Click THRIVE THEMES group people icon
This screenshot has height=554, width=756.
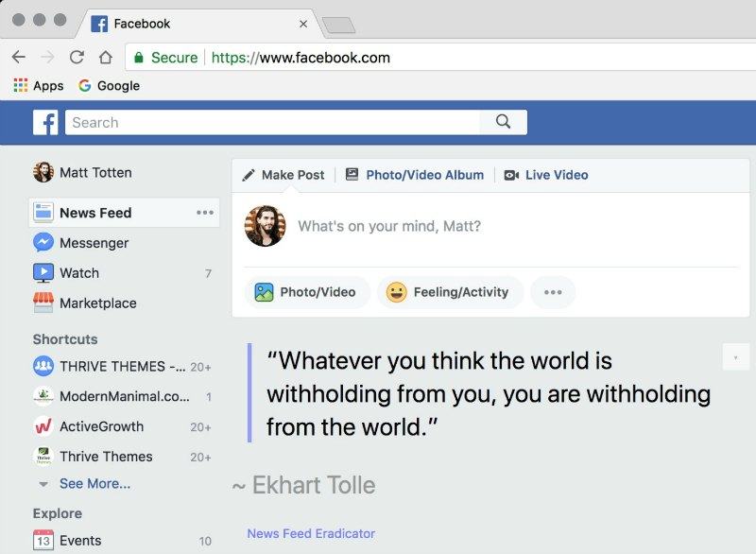pyautogui.click(x=43, y=367)
